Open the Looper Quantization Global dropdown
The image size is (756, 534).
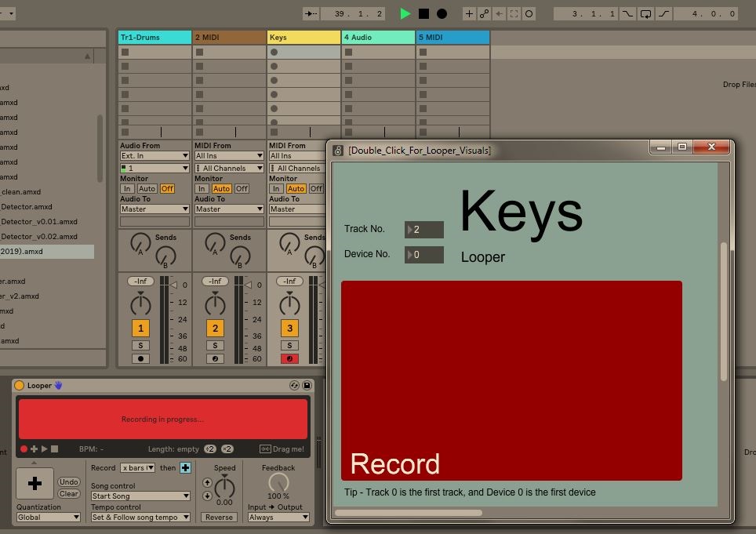49,518
